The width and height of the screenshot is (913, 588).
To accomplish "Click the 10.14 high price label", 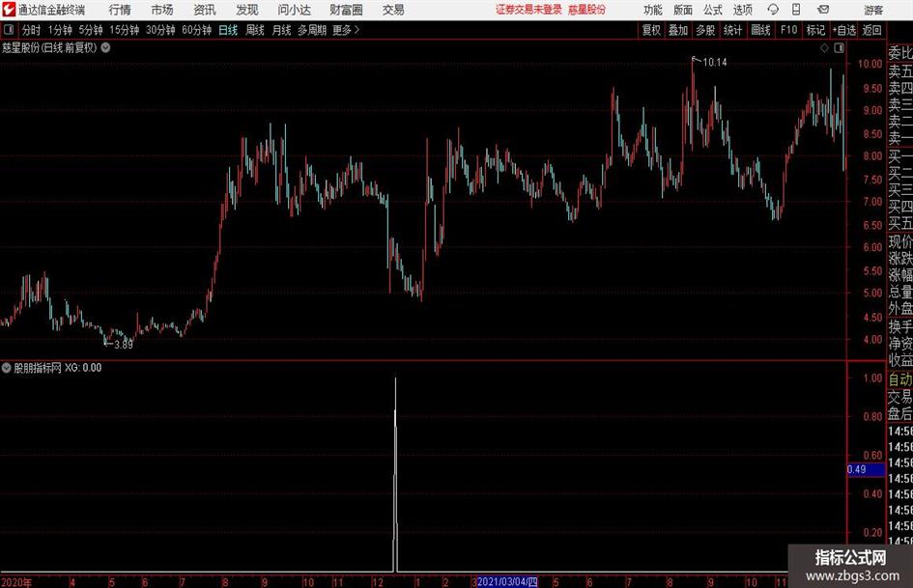I will (x=714, y=63).
